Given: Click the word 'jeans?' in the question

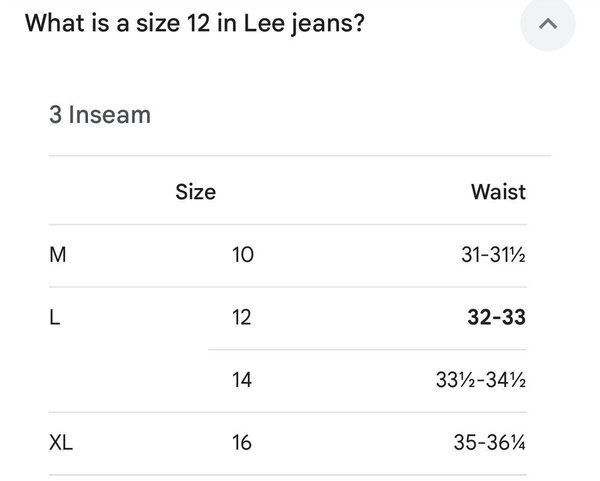Looking at the screenshot, I should coord(328,25).
